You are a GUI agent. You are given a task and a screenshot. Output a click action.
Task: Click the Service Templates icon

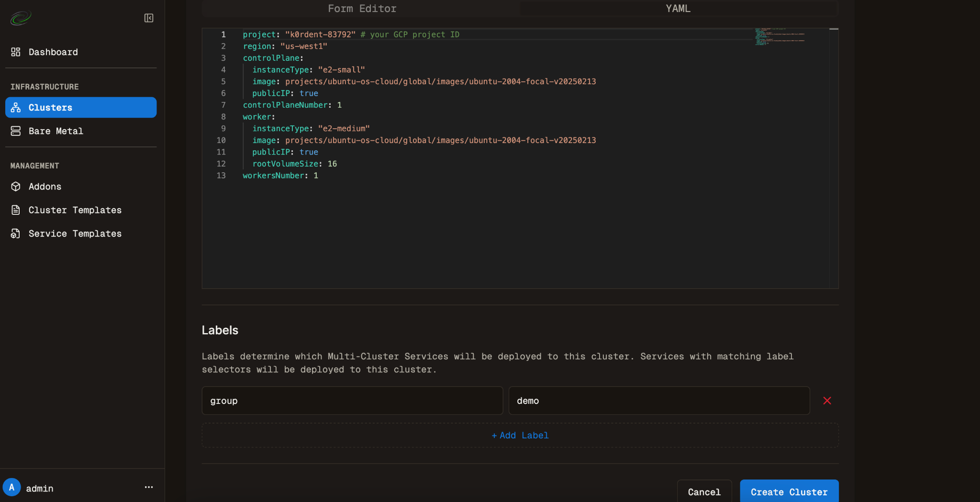16,234
